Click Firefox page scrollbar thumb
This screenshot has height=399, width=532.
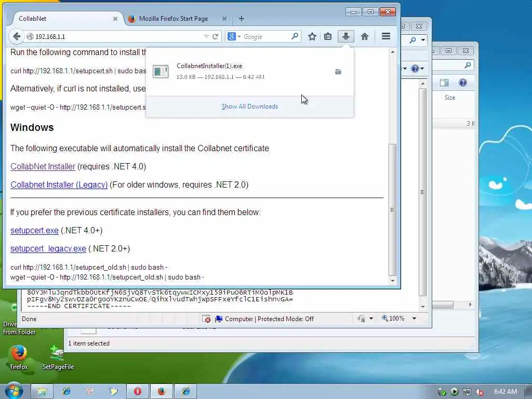(x=393, y=209)
